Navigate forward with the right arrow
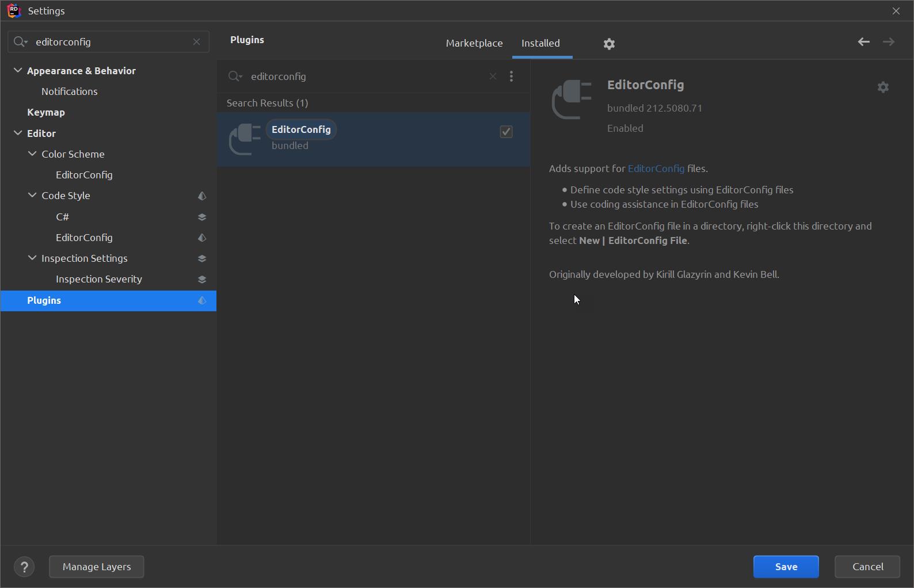The height and width of the screenshot is (588, 914). [889, 41]
